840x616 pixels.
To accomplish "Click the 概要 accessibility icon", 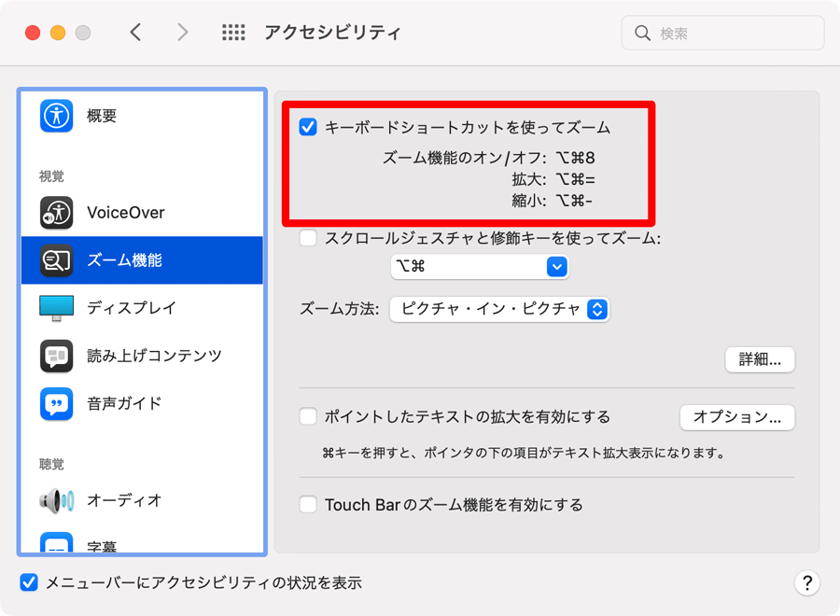I will click(56, 116).
